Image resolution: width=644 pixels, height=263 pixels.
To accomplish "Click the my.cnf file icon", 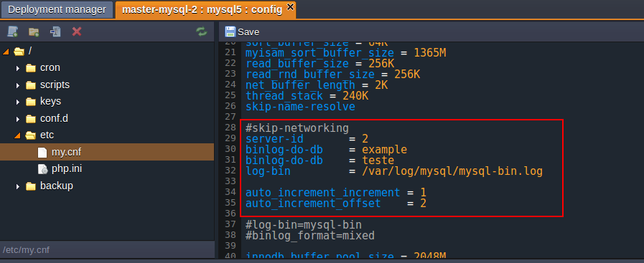I will coord(42,153).
